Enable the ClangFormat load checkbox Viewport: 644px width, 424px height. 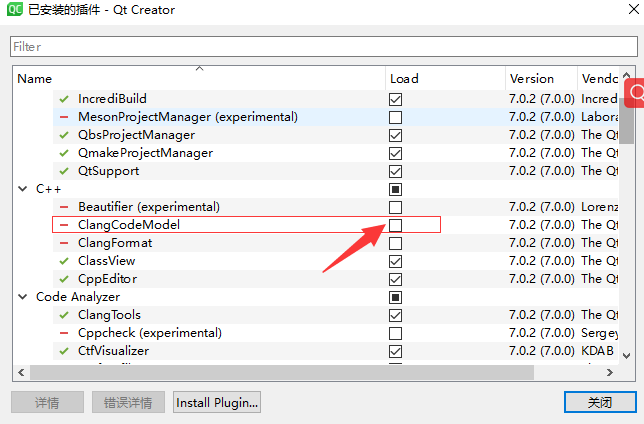(x=396, y=243)
